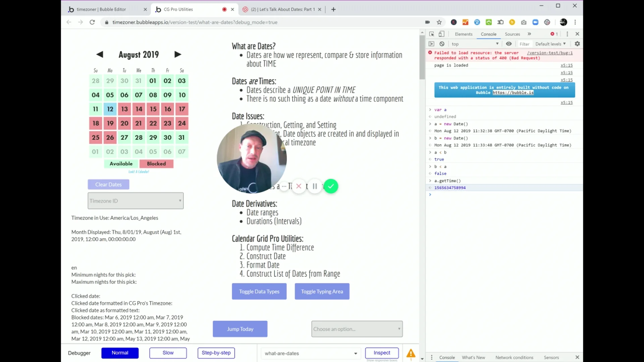This screenshot has height=362, width=644.
Task: Set debugger to Normal speed
Action: click(120, 353)
